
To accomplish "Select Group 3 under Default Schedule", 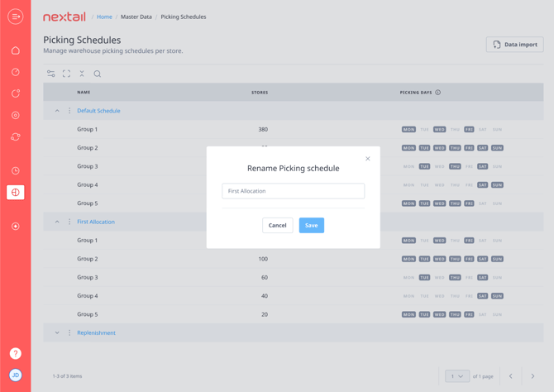I will pyautogui.click(x=88, y=166).
